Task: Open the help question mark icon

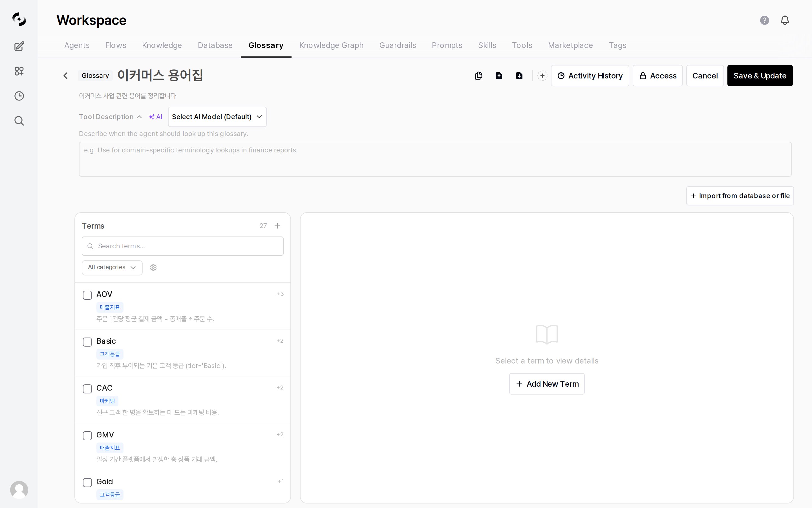Action: click(x=764, y=20)
